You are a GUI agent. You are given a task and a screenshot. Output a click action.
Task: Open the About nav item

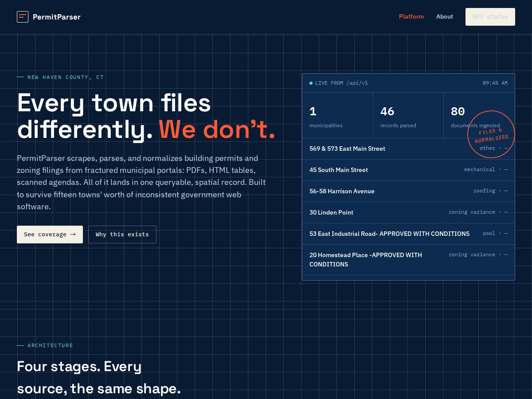pos(445,16)
